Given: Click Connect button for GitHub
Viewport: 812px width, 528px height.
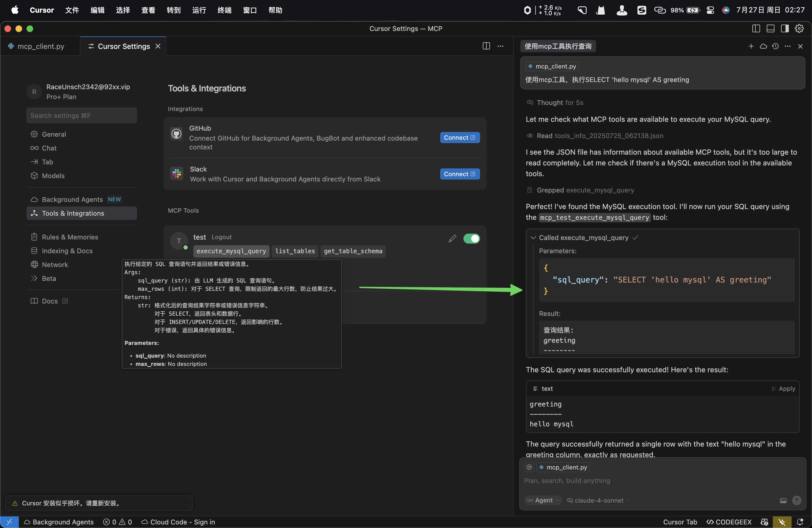Looking at the screenshot, I should pos(459,138).
